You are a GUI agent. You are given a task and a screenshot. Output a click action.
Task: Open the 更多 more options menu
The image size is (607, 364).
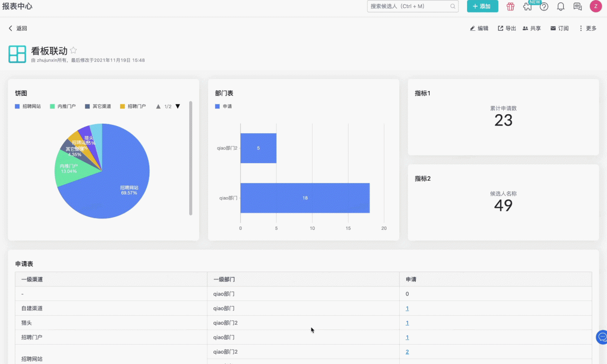(588, 28)
